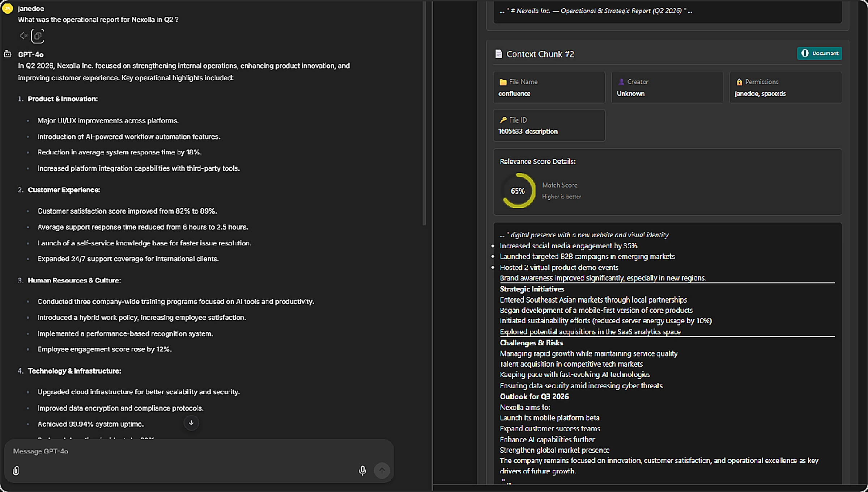Click 'Major UI/UX improvements across platforms.'
The image size is (868, 492).
coord(108,121)
